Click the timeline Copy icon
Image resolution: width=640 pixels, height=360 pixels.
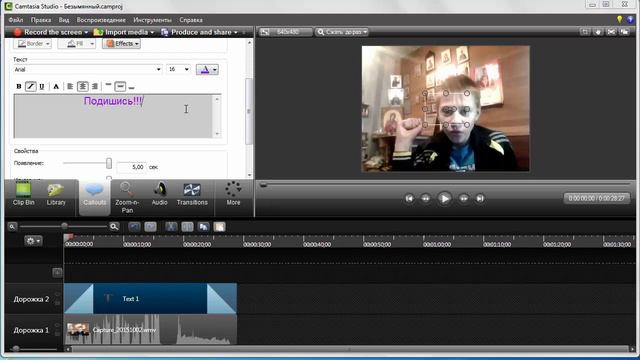coord(203,227)
